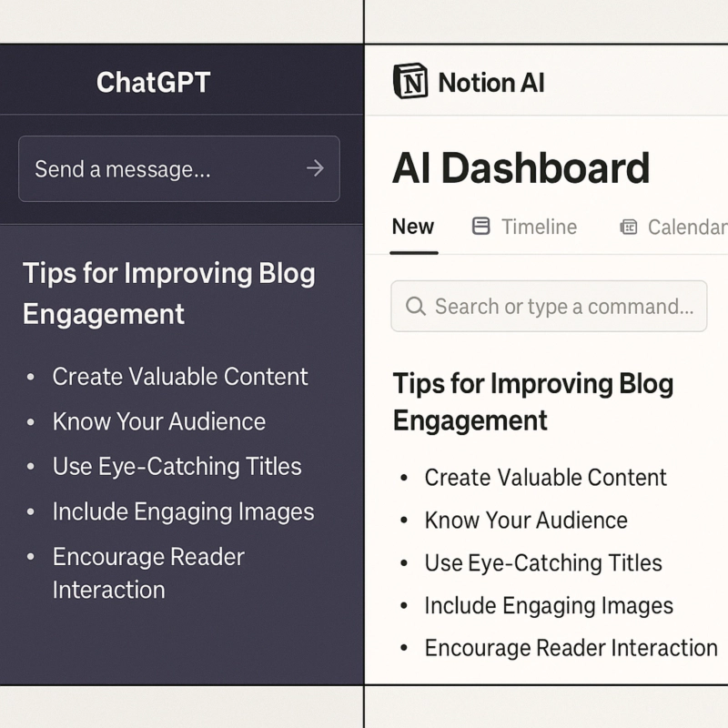Open the Calendar tab
This screenshot has width=728, height=728.
(673, 227)
